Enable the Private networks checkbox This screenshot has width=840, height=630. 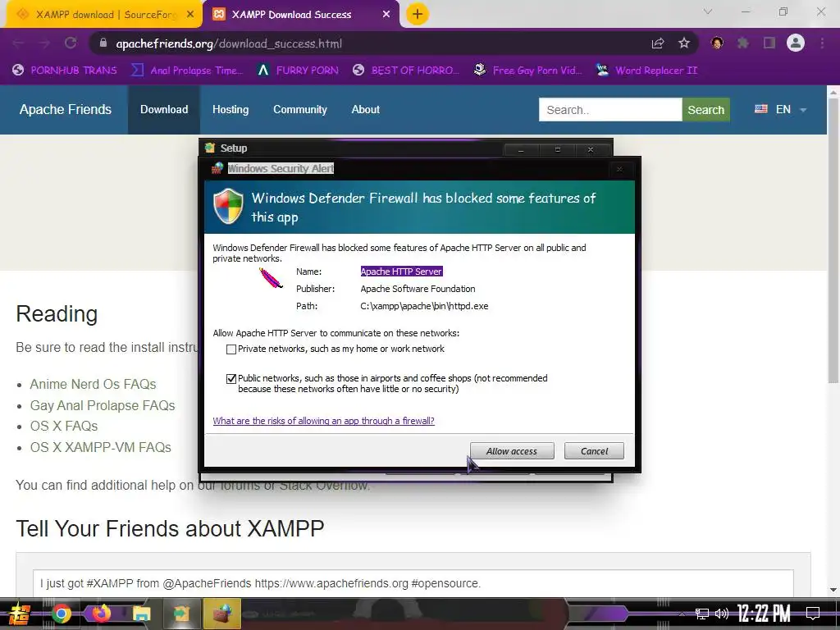231,349
